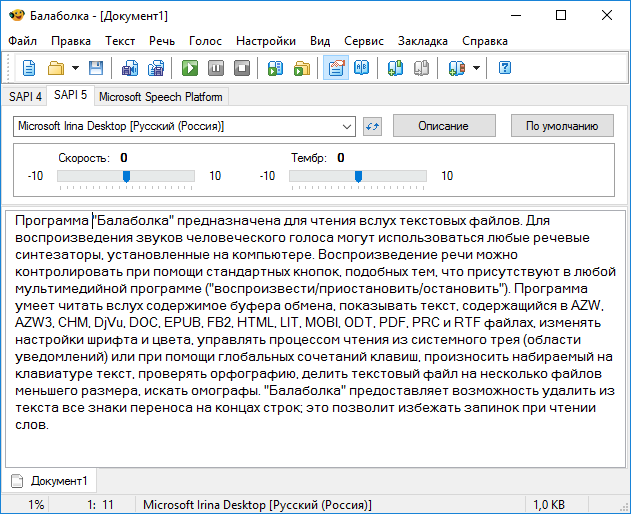Viewport: 631px width, 514px height.
Task: Pause speech with the Pause button
Action: click(x=216, y=68)
